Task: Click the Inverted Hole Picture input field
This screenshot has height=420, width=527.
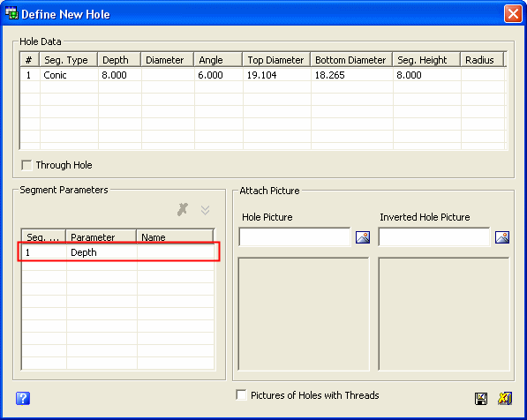Action: [434, 236]
